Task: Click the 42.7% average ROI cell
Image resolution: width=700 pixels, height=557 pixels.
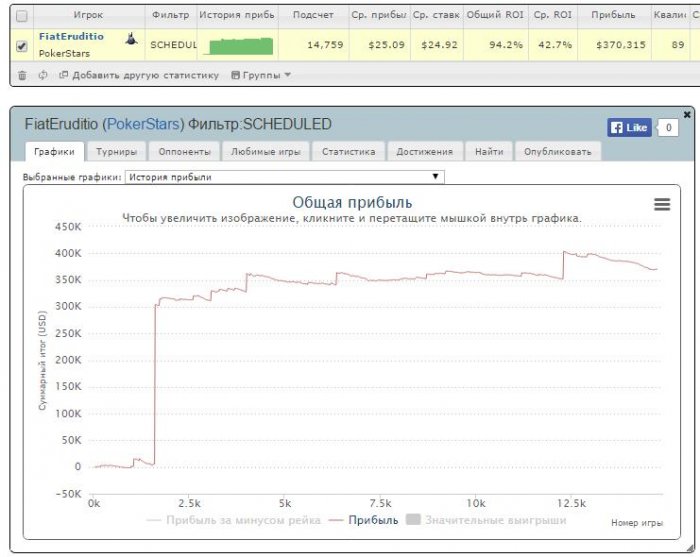Action: point(555,45)
